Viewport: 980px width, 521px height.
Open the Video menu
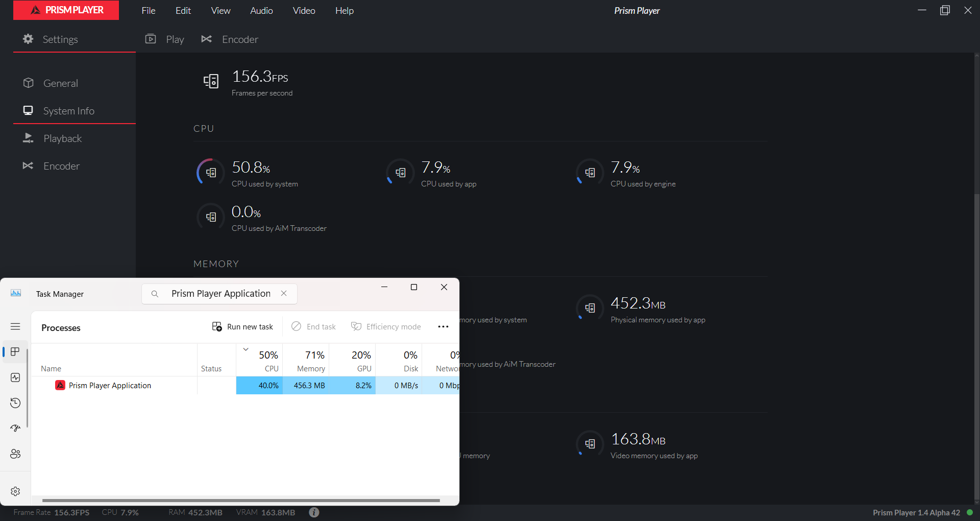[304, 11]
